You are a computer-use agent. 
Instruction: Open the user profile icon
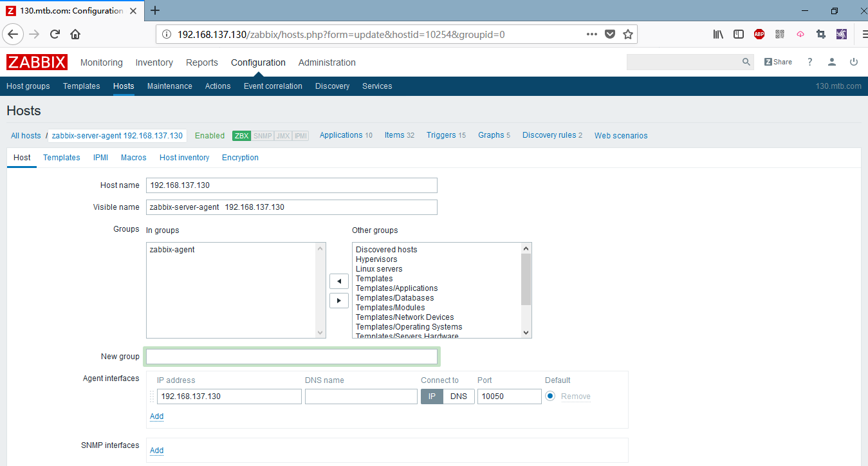click(832, 62)
